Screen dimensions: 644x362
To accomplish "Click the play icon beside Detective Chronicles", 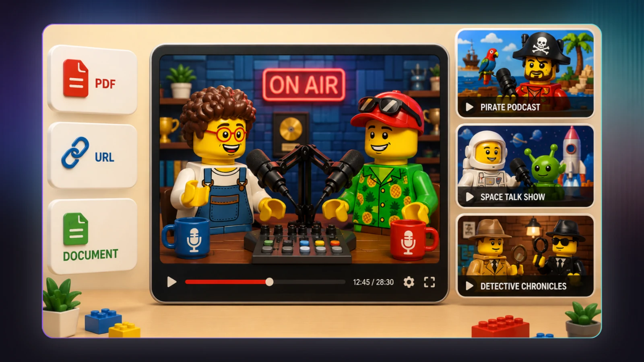I will 469,286.
